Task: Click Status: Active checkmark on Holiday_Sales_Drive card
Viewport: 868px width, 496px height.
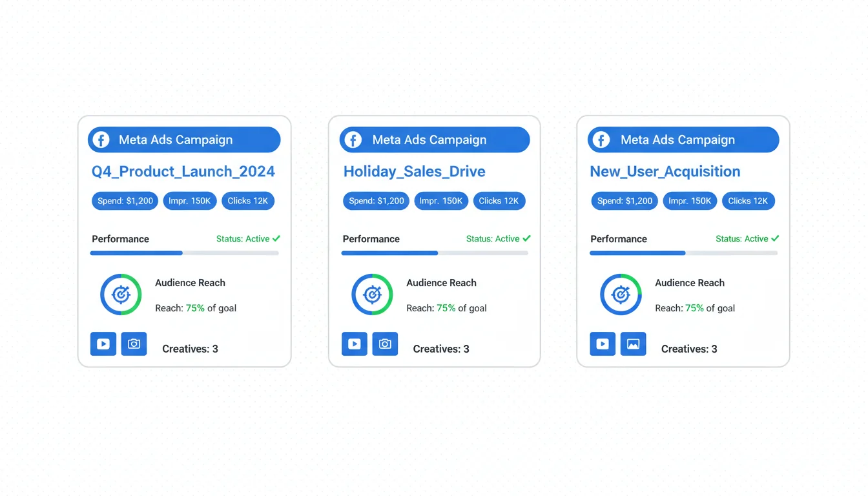Action: (x=527, y=239)
